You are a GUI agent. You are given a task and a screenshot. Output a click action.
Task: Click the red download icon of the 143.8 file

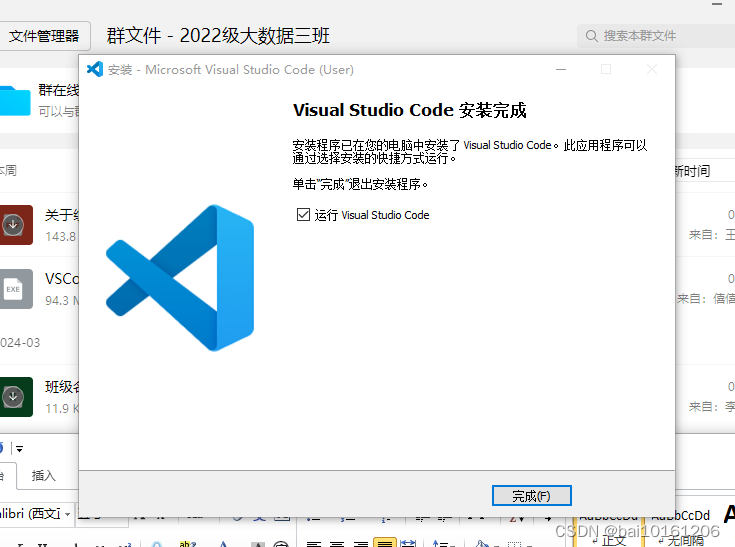click(x=15, y=225)
